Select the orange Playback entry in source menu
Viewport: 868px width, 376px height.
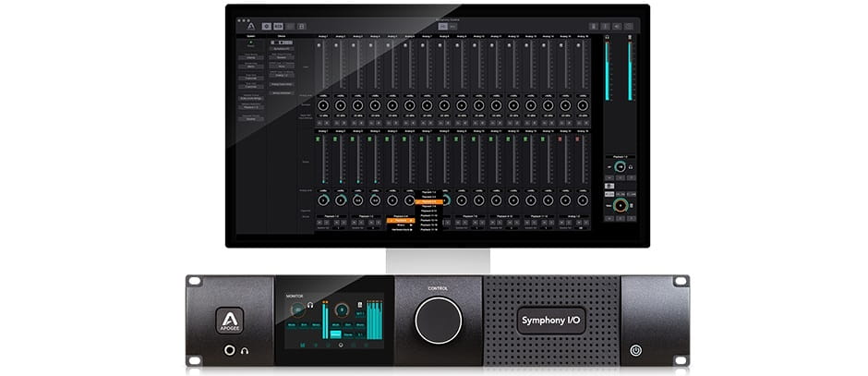coord(401,221)
